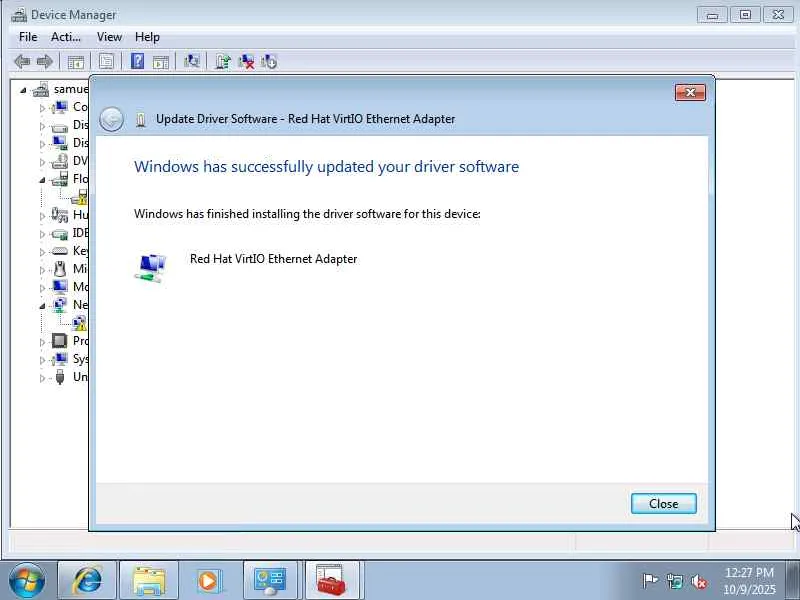Click the 'Windows has finished installing the driver' text
Viewport: 800px width, 600px height.
307,214
